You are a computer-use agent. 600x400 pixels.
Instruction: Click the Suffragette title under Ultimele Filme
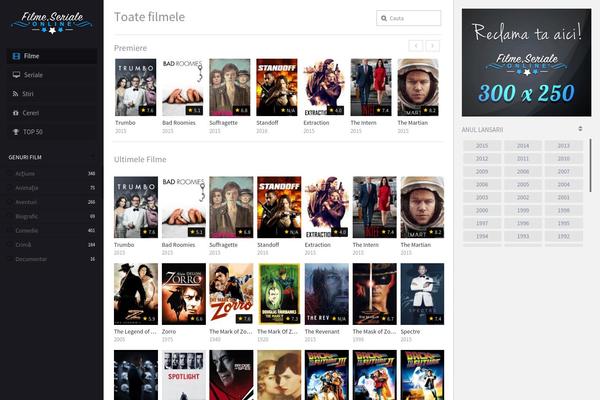click(223, 245)
